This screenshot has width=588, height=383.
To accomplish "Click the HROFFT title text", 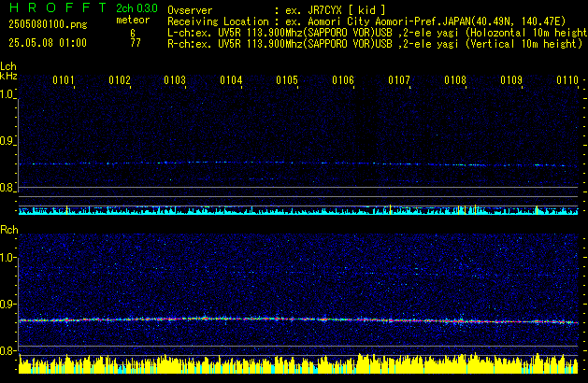I will point(58,7).
